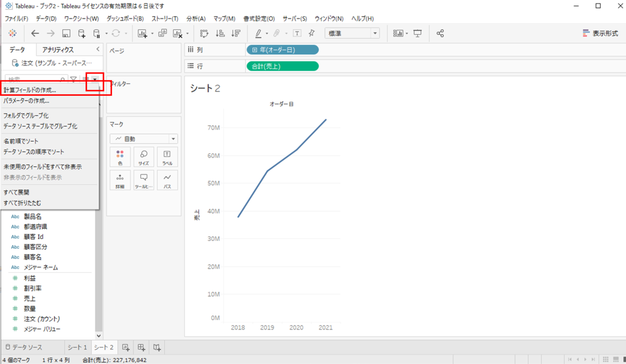This screenshot has width=626, height=364.
Task: Click the save workbook icon
Action: (x=66, y=33)
